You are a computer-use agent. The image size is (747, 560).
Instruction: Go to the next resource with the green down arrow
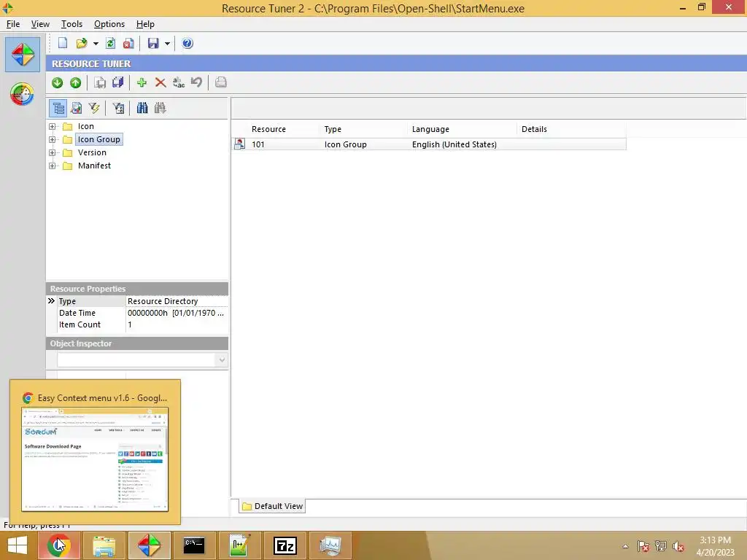[57, 83]
